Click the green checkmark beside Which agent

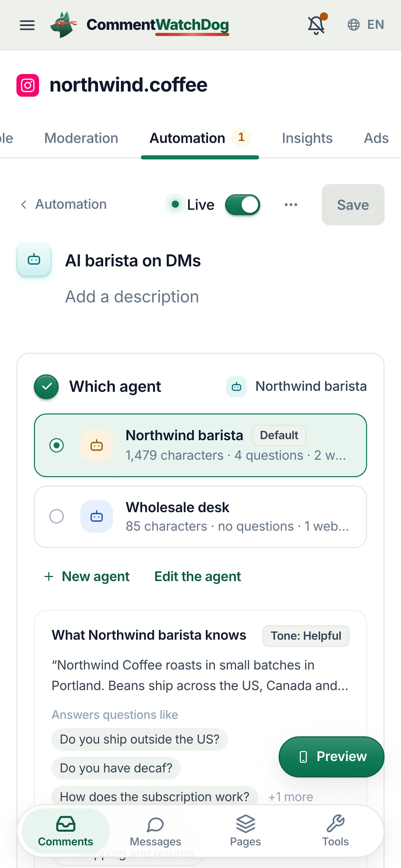point(46,387)
